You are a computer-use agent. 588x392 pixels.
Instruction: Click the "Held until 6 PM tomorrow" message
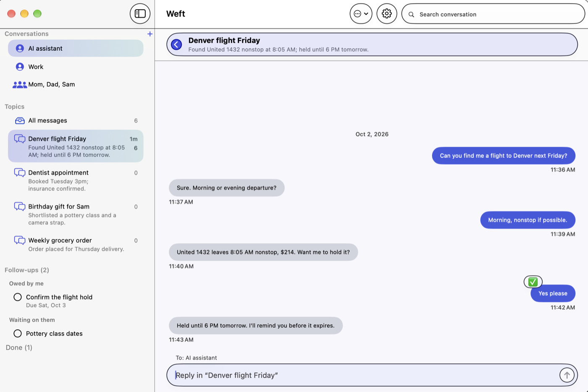click(256, 326)
